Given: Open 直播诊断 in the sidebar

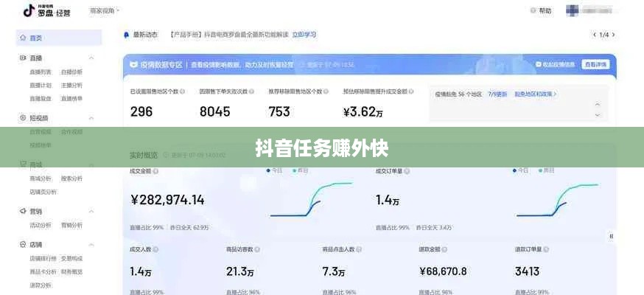Looking at the screenshot, I should click(x=72, y=72).
